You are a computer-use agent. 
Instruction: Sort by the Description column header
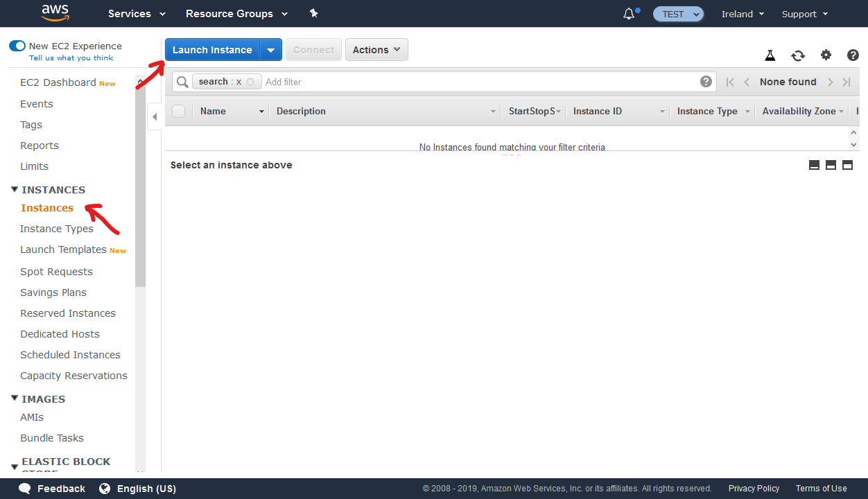pos(301,112)
